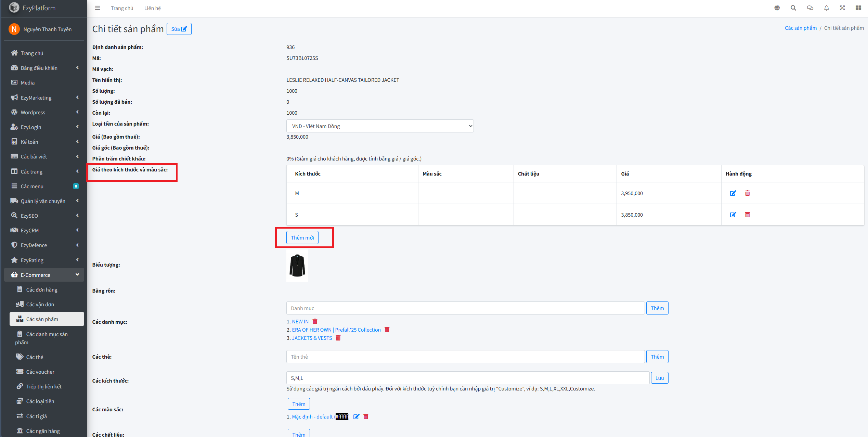Image resolution: width=868 pixels, height=437 pixels.
Task: Delete the size S price row
Action: (747, 215)
